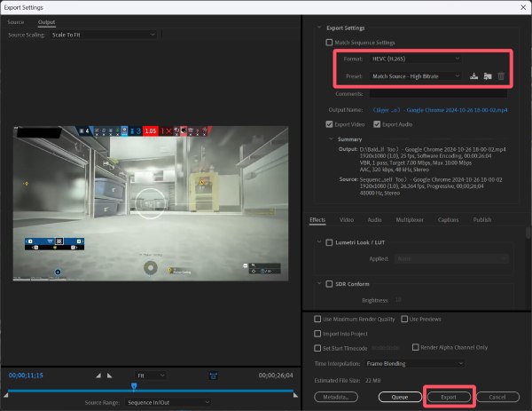The image size is (532, 411).
Task: Open the Audio tab
Action: click(x=374, y=220)
